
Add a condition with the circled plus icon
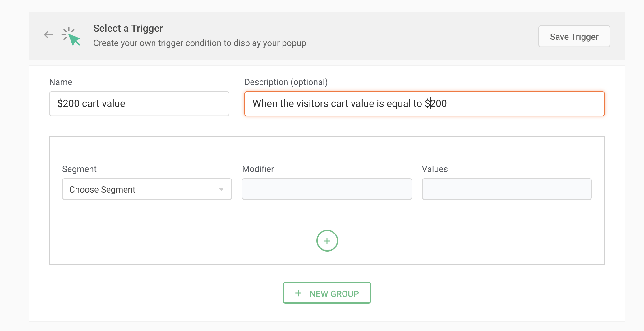click(x=327, y=241)
